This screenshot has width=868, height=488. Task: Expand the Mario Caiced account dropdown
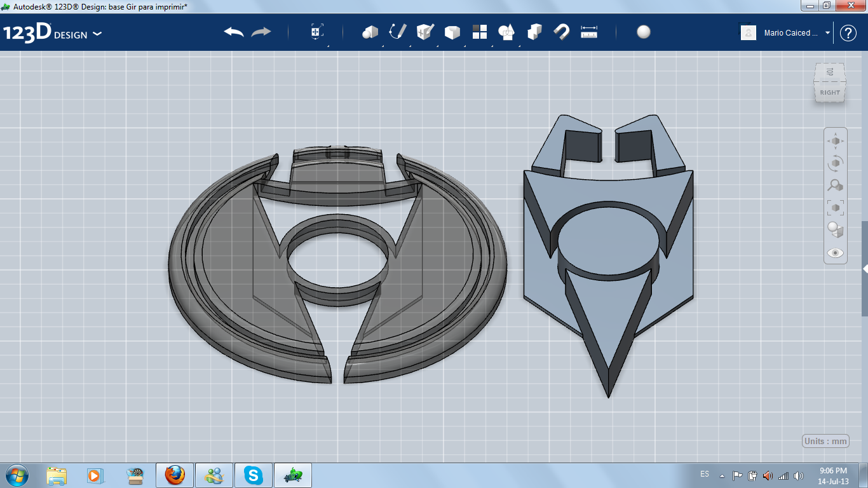827,33
